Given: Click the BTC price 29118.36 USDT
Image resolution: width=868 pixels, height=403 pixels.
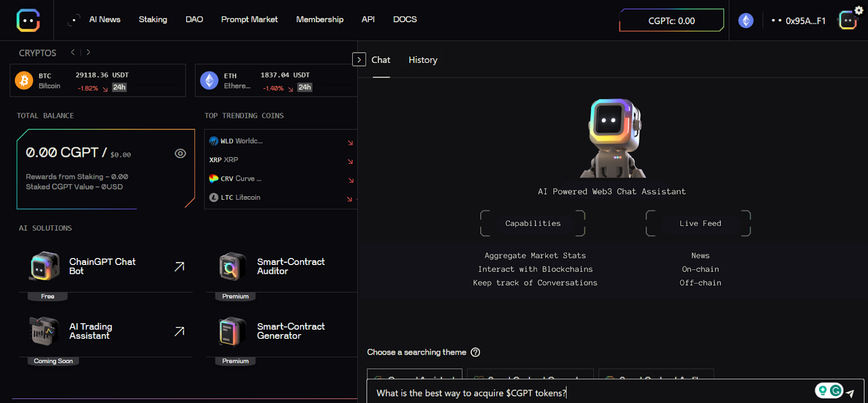Looking at the screenshot, I should coord(102,75).
